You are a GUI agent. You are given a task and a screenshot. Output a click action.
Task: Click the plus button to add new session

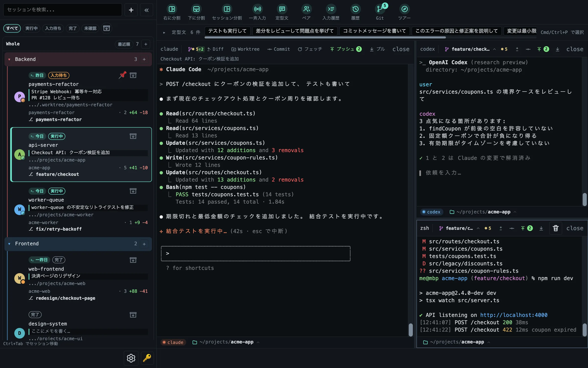click(x=131, y=10)
